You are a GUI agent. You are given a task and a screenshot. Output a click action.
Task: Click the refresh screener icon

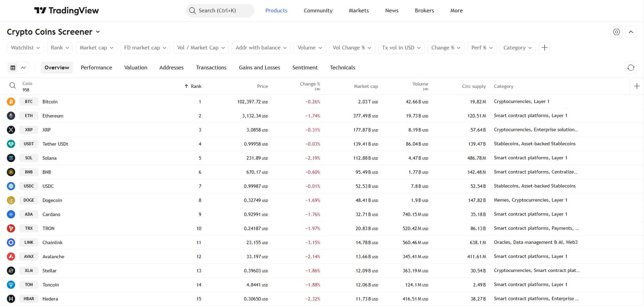coord(631,68)
